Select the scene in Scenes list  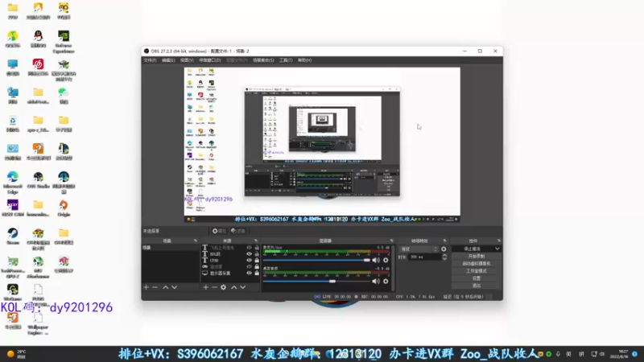point(171,248)
